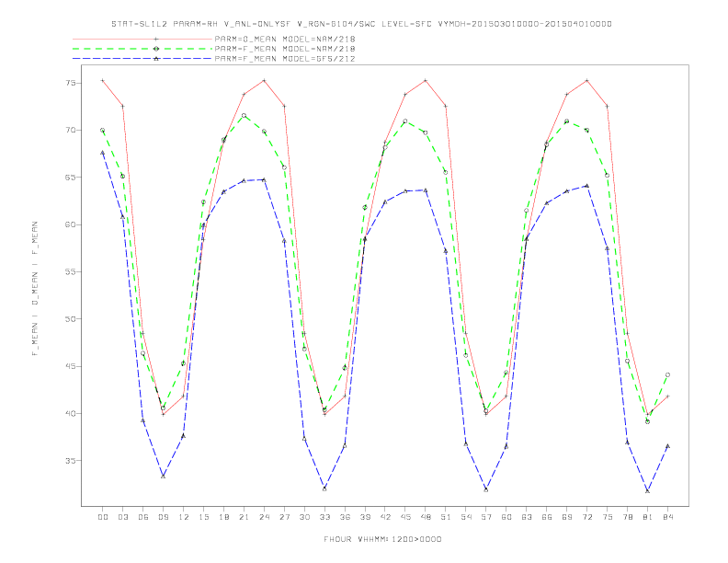Click the x-axis tick label 06

tap(143, 517)
